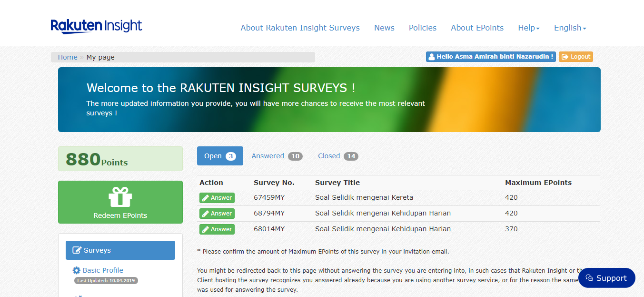Click the Survey Title column header

(x=337, y=183)
